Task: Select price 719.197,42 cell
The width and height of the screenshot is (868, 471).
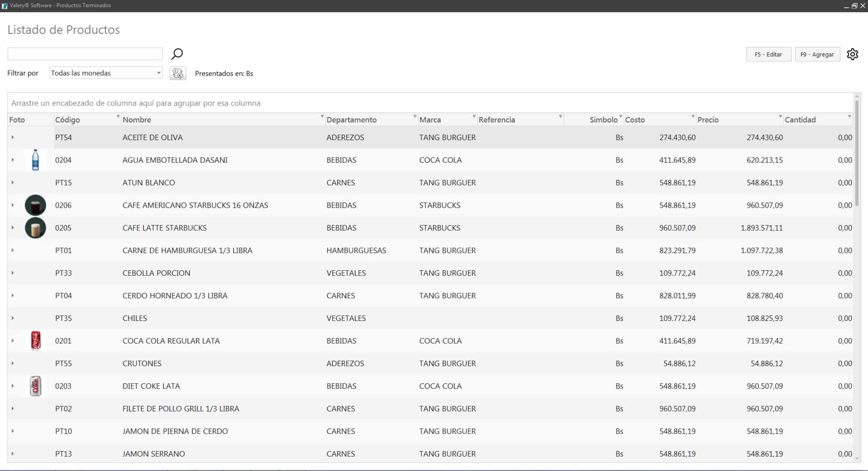Action: coord(764,341)
